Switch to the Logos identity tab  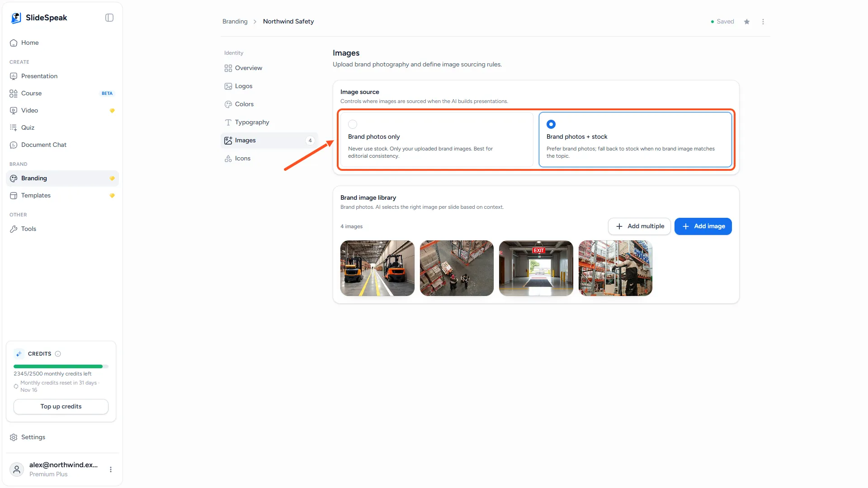coord(269,86)
